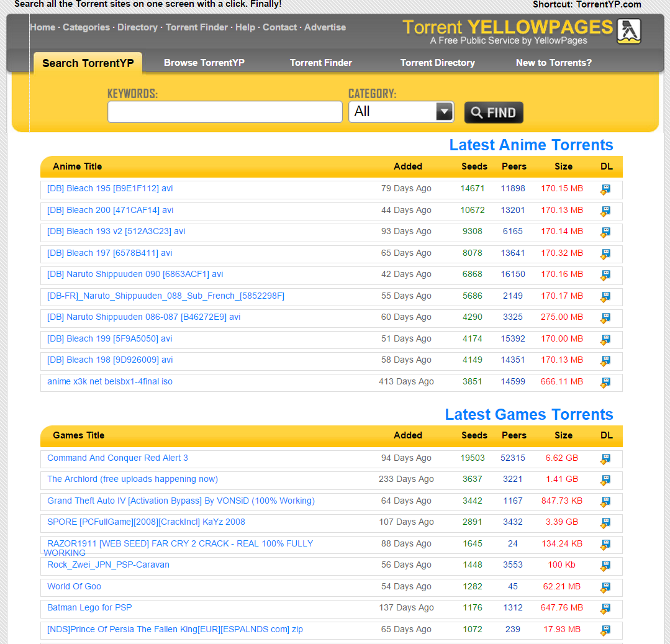The height and width of the screenshot is (644, 670).
Task: Click DL icon for The Archlord
Action: (x=605, y=480)
